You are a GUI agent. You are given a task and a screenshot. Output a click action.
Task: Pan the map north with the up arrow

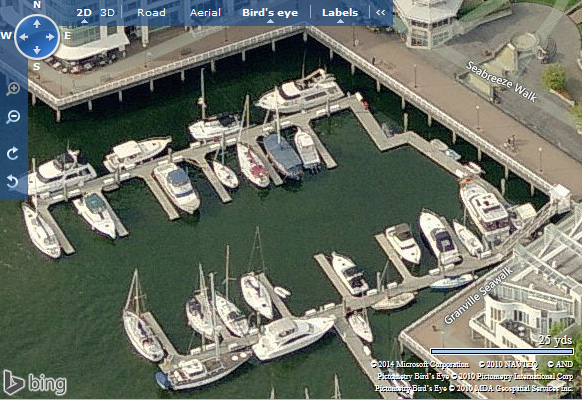pyautogui.click(x=37, y=24)
